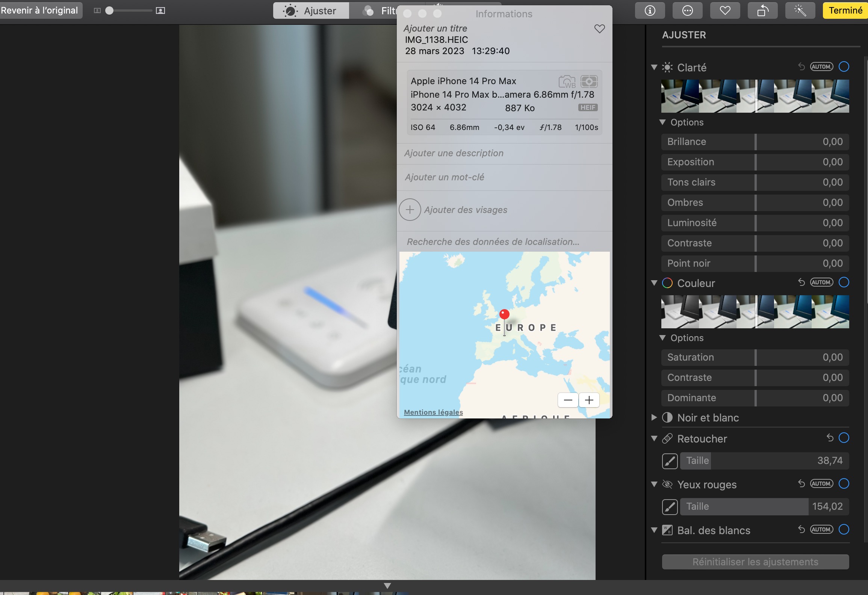
Task: Open the more options ellipsis menu
Action: (x=687, y=11)
